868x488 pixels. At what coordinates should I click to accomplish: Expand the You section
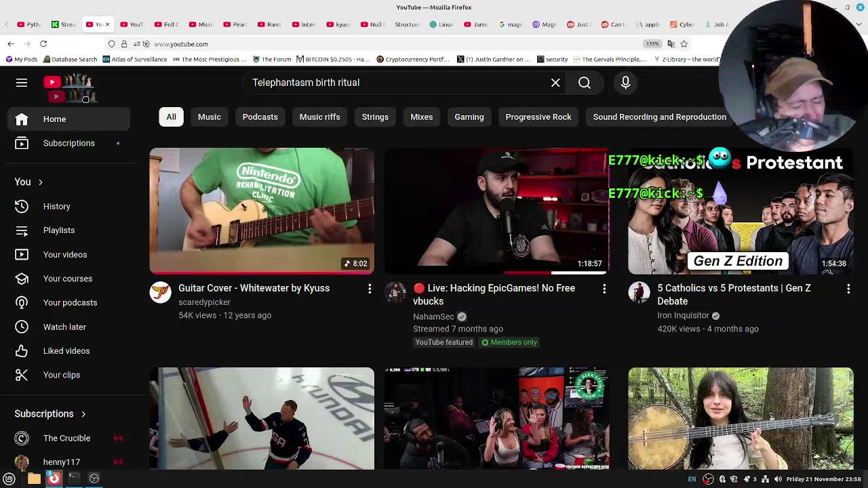click(x=28, y=182)
